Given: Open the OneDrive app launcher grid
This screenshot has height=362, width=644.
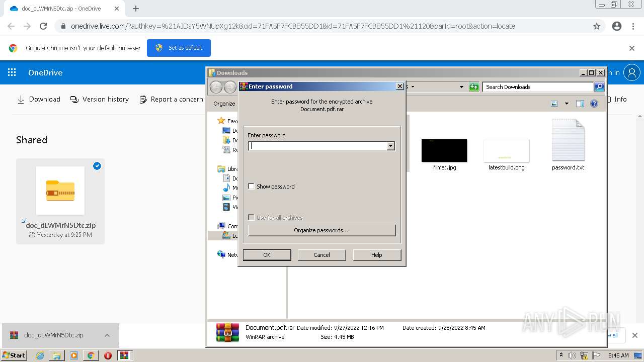Looking at the screenshot, I should tap(12, 72).
